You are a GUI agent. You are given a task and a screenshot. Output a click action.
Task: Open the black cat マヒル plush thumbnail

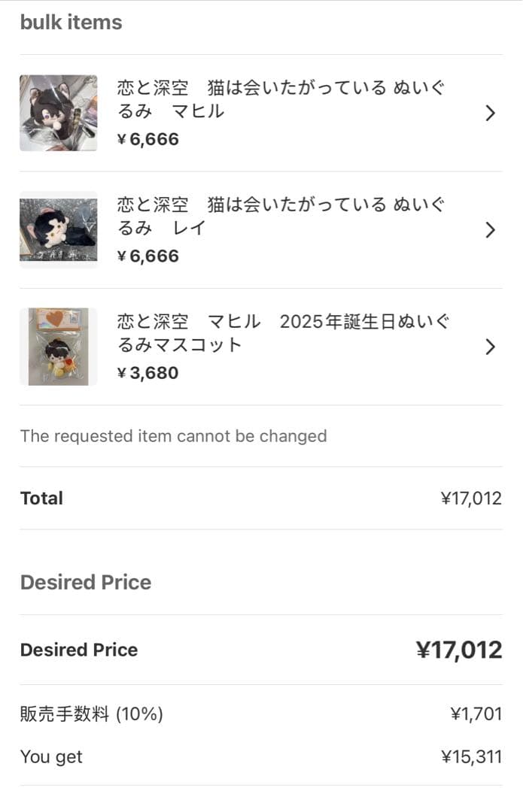[59, 113]
